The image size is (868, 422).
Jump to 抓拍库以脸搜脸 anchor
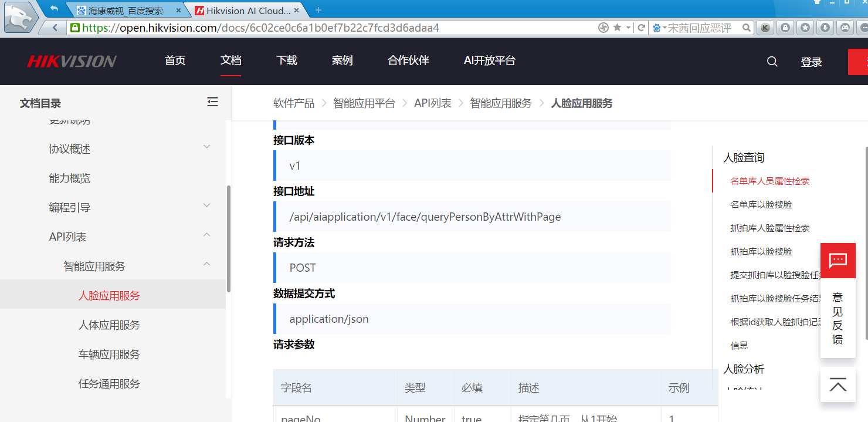pos(761,252)
